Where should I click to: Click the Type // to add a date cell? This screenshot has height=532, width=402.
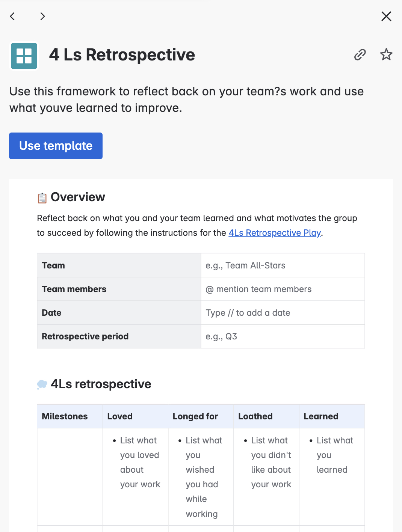click(x=283, y=313)
